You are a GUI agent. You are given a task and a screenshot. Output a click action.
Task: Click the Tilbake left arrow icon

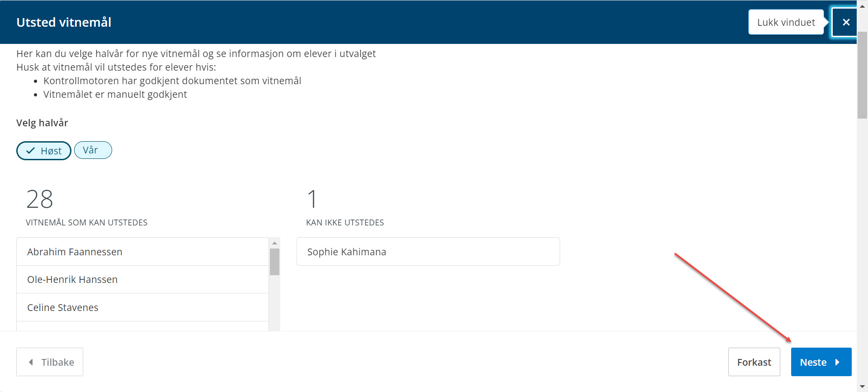tap(31, 362)
